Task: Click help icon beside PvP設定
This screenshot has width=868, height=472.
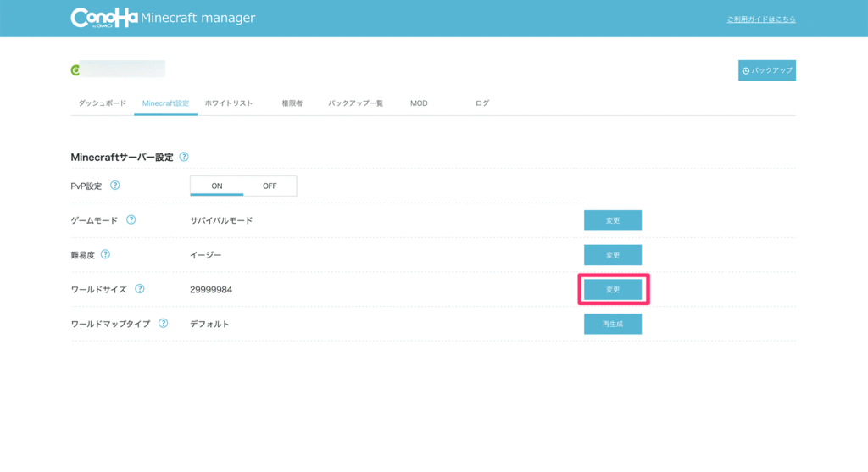Action: coord(115,185)
